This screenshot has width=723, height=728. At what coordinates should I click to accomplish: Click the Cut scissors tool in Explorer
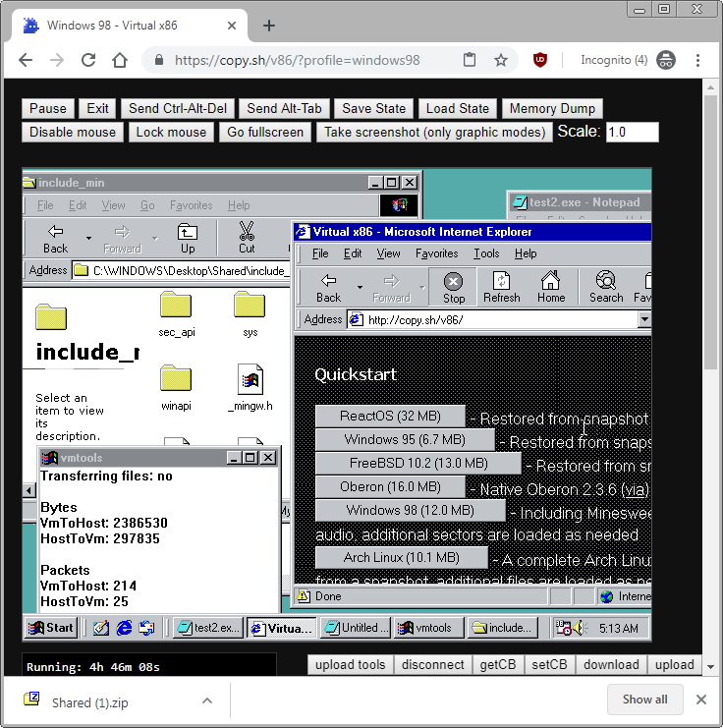click(247, 239)
